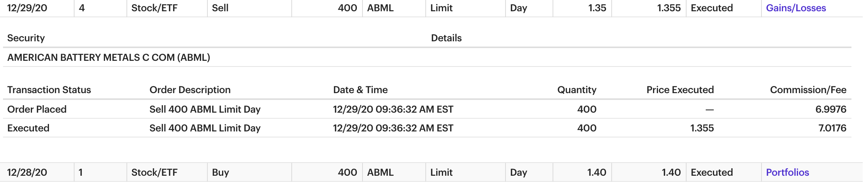Click the Commission/Fee header
Screen dimensions: 868x184
[x=808, y=90]
